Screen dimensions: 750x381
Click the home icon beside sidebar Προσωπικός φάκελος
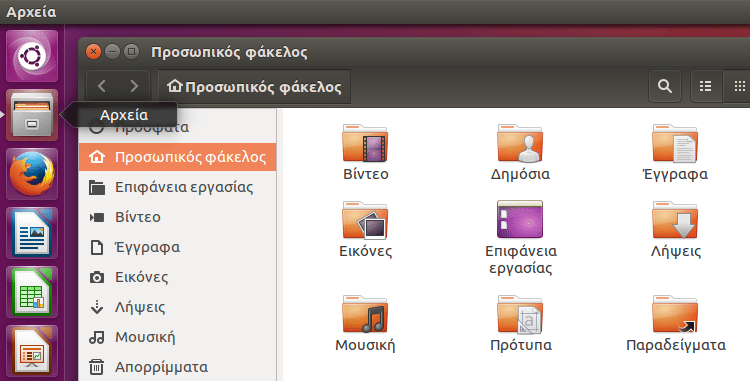97,157
